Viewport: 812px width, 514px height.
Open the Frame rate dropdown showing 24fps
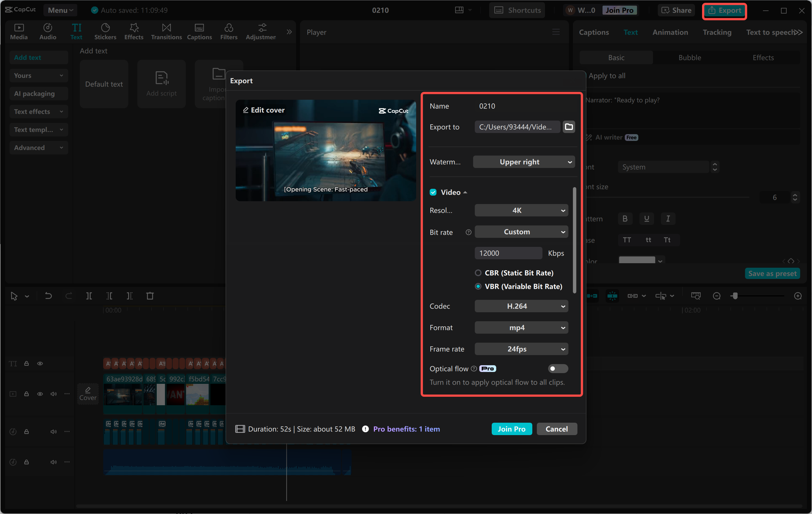coord(521,349)
